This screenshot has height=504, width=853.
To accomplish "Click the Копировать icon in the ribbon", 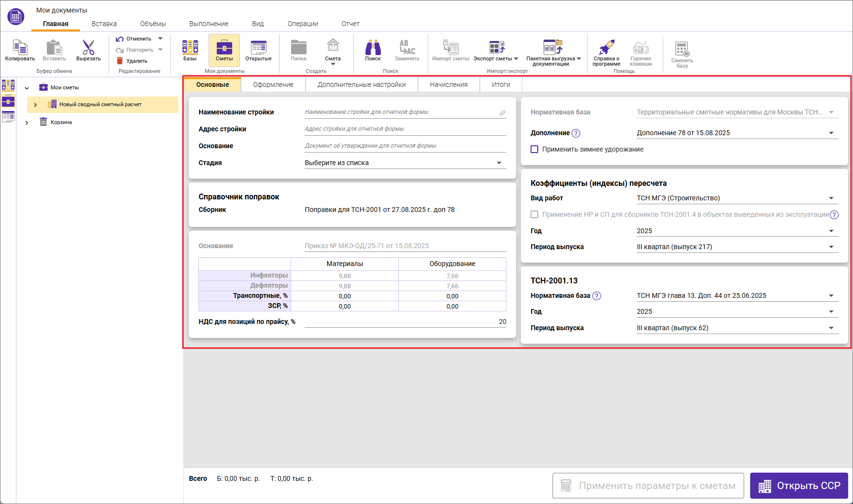I will [20, 48].
